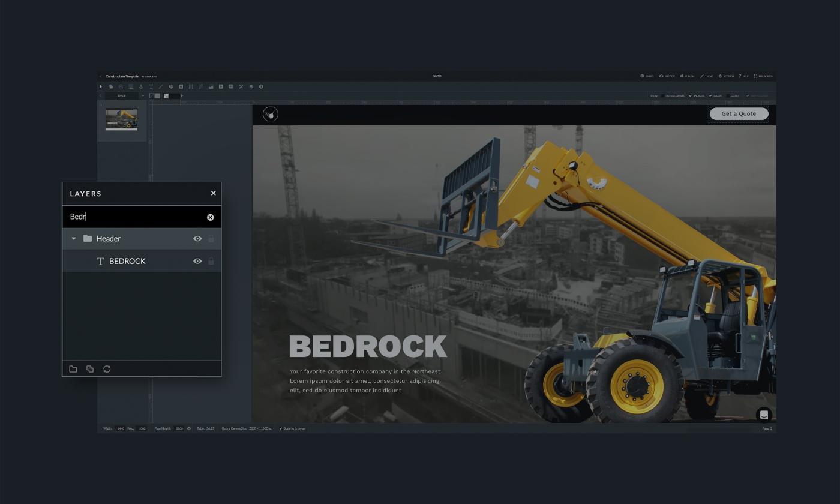
Task: Open Settings from the top menu
Action: pyautogui.click(x=726, y=76)
